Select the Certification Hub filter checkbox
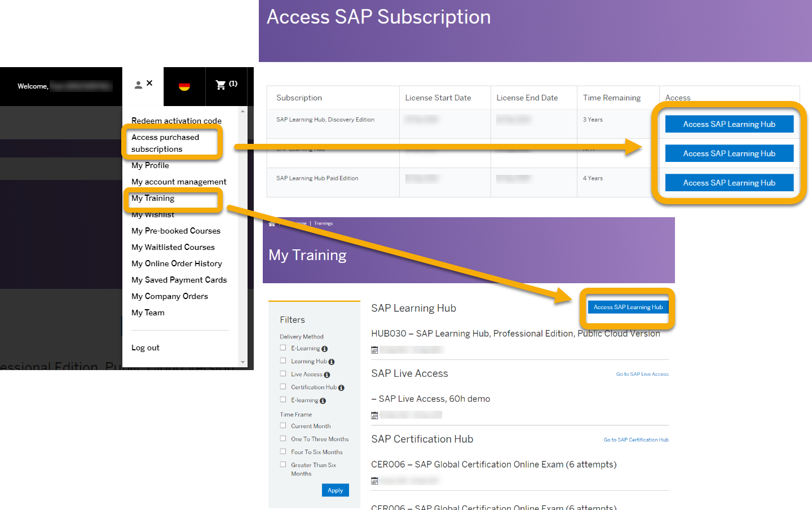The height and width of the screenshot is (510, 812). click(x=283, y=386)
